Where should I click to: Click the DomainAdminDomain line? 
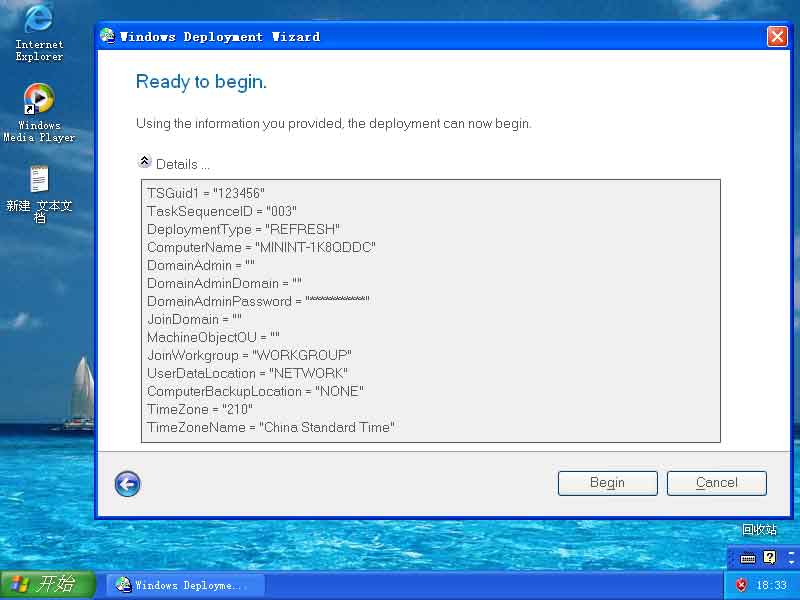[224, 283]
